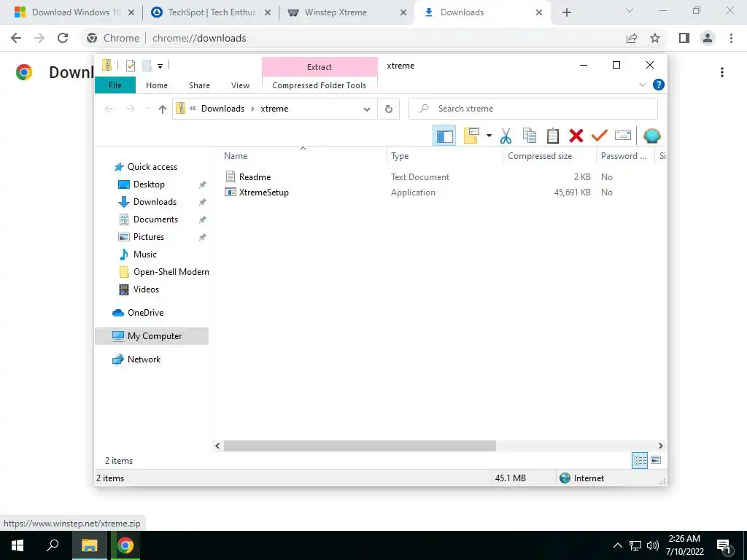
Task: Open the View ribbon tab
Action: tap(240, 85)
